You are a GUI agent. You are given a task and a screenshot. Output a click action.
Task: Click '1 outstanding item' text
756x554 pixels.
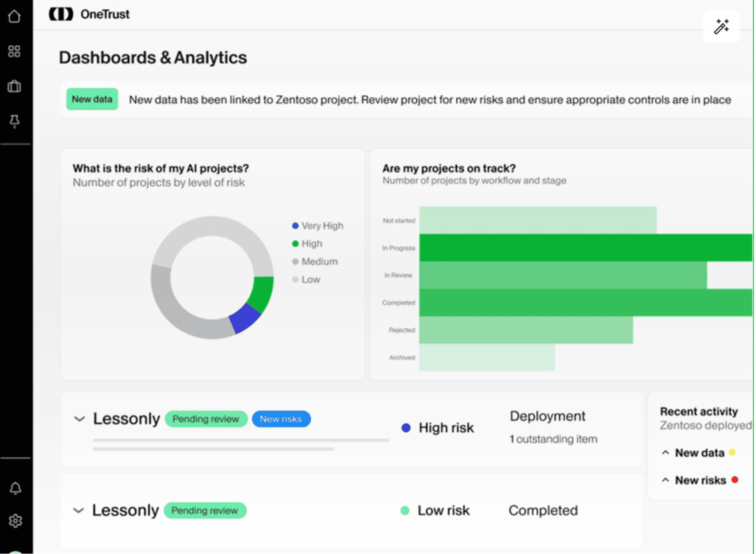[x=553, y=439]
